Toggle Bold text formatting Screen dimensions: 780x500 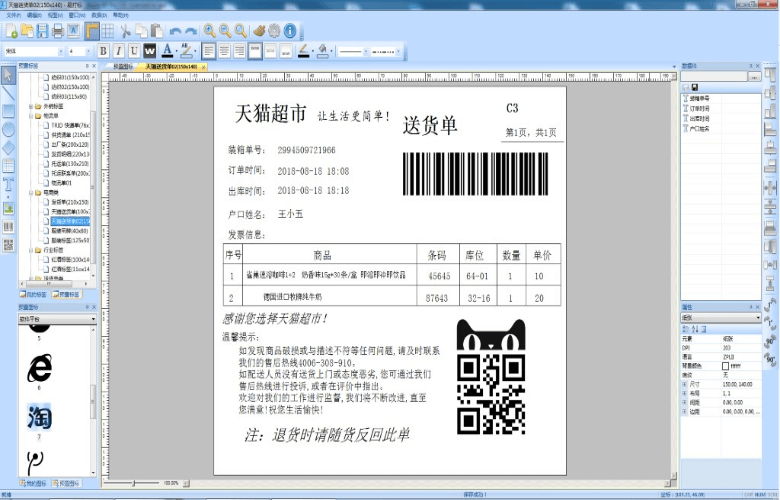105,50
